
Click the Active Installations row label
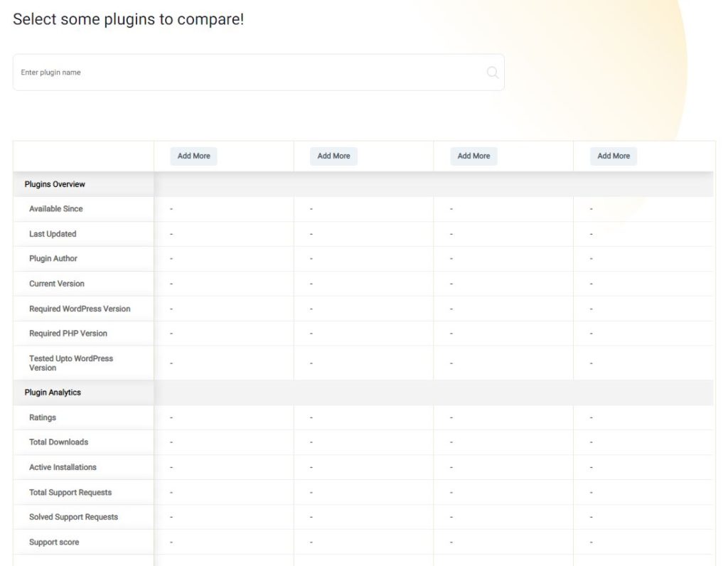[x=63, y=468]
